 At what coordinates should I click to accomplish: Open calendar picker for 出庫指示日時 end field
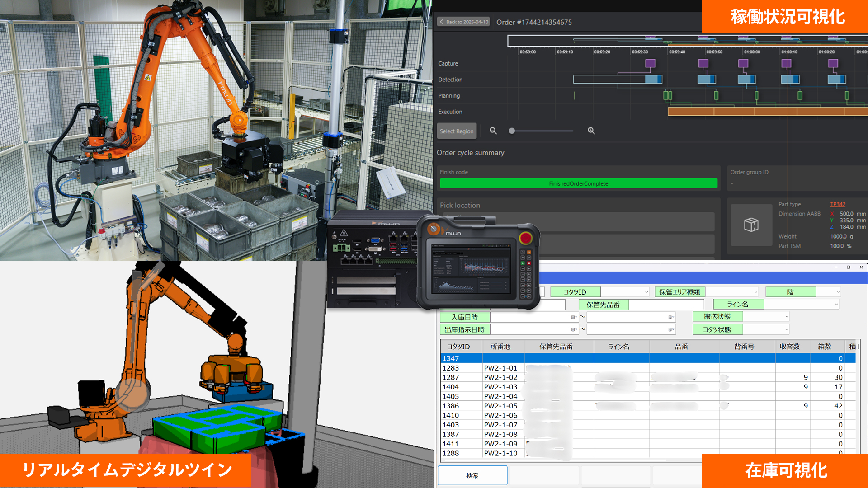[671, 329]
